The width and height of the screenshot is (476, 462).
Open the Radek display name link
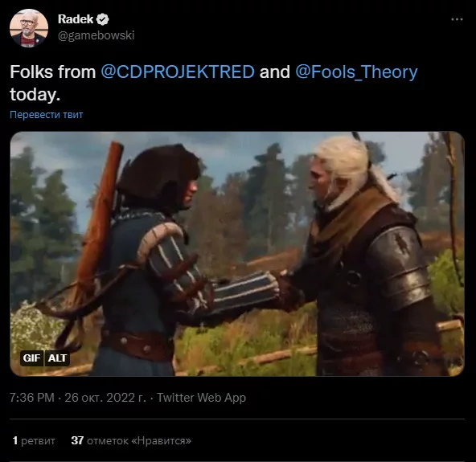[76, 19]
